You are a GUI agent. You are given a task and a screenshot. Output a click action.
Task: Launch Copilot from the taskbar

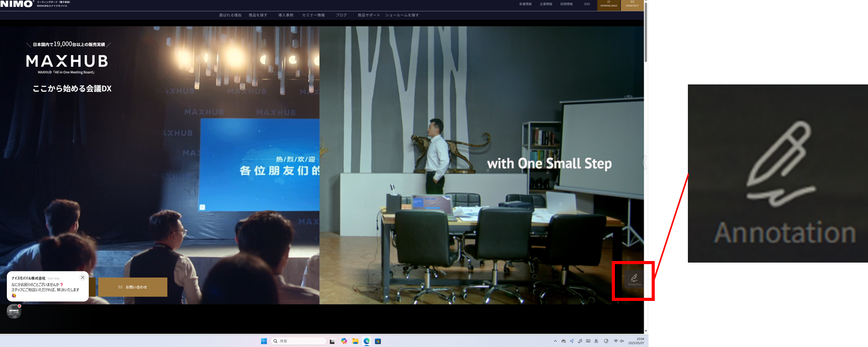tap(344, 341)
